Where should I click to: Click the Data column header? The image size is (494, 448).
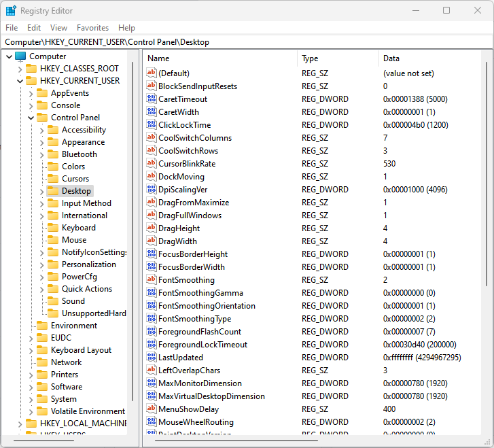(x=429, y=58)
